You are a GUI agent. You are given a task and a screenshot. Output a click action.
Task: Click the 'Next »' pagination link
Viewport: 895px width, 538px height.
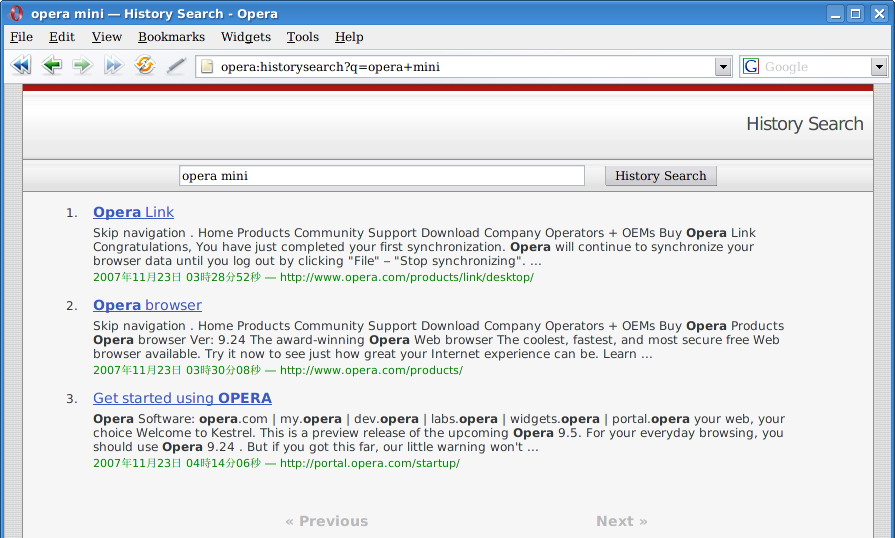pyautogui.click(x=621, y=521)
